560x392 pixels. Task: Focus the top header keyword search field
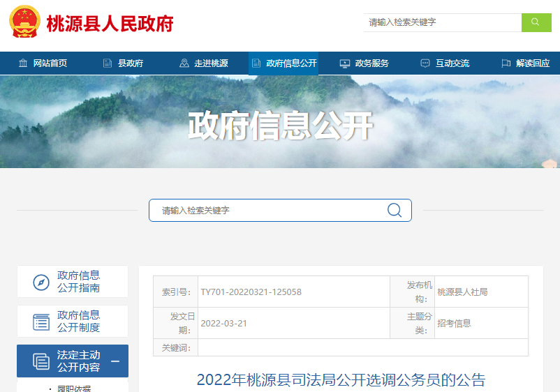tap(443, 22)
